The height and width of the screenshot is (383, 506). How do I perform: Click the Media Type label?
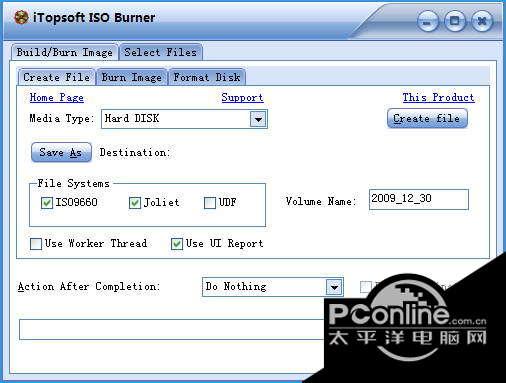point(62,118)
